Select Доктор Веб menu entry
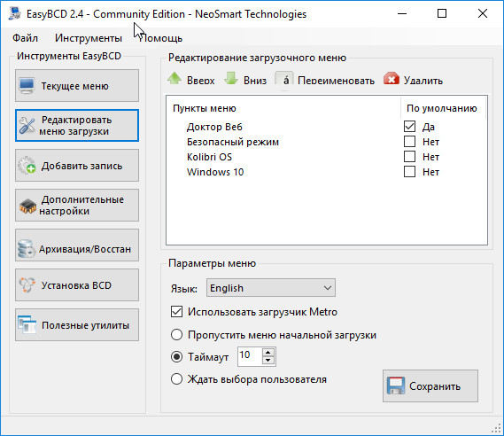This screenshot has width=504, height=436. click(x=214, y=127)
